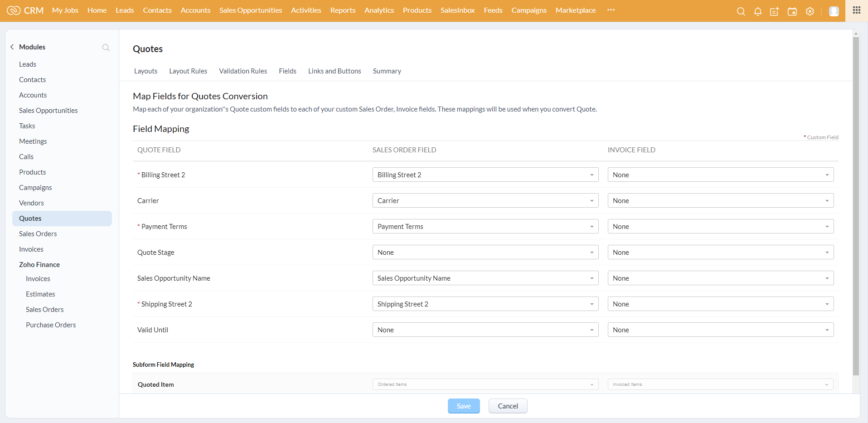Viewport: 868px width, 423px height.
Task: Show more modules via ellipsis menu
Action: 611,10
